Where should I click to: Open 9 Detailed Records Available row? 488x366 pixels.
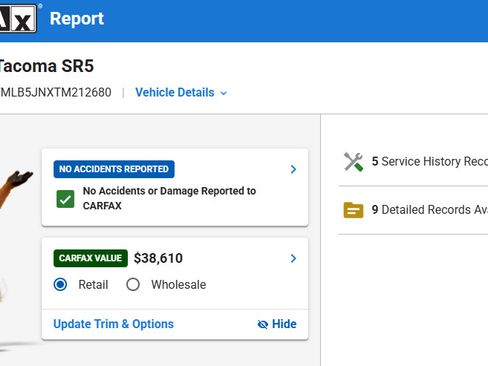click(413, 210)
